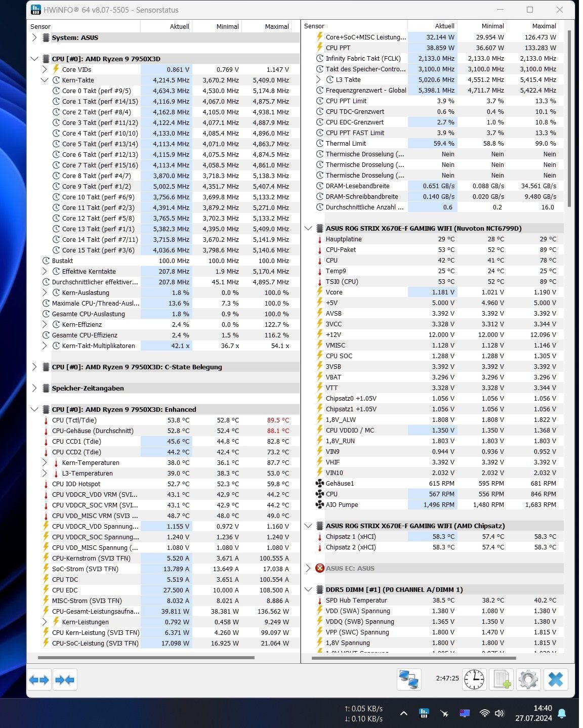This screenshot has height=728, width=583.
Task: Start logging with the sheet-plus icon
Action: point(501,679)
